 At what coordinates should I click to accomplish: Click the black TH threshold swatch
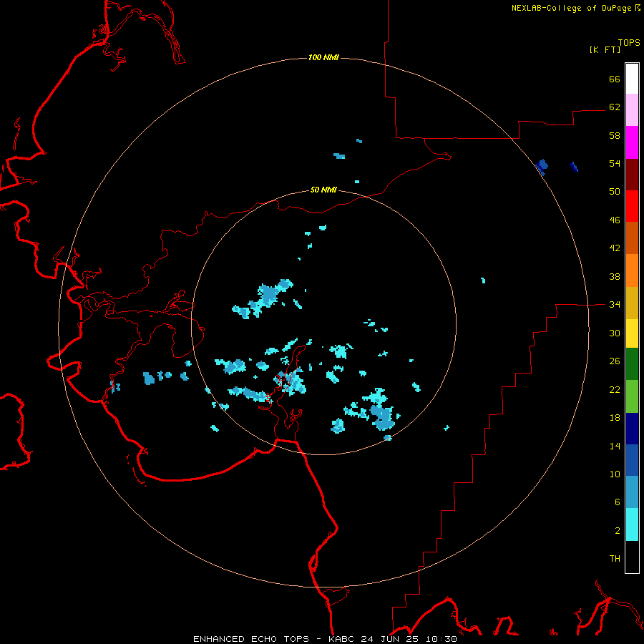coord(632,557)
